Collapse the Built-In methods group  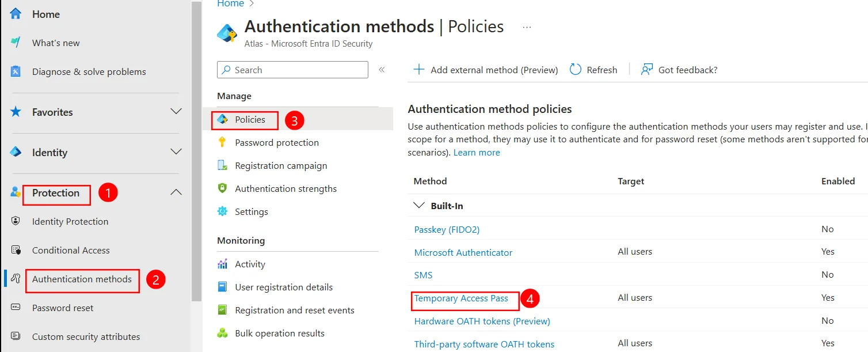click(x=418, y=206)
